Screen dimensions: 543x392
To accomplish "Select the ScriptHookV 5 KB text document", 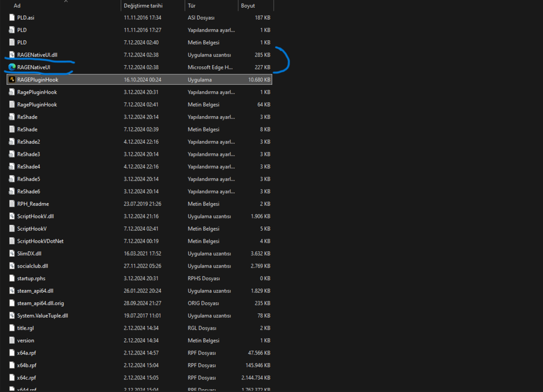I will 139,229.
